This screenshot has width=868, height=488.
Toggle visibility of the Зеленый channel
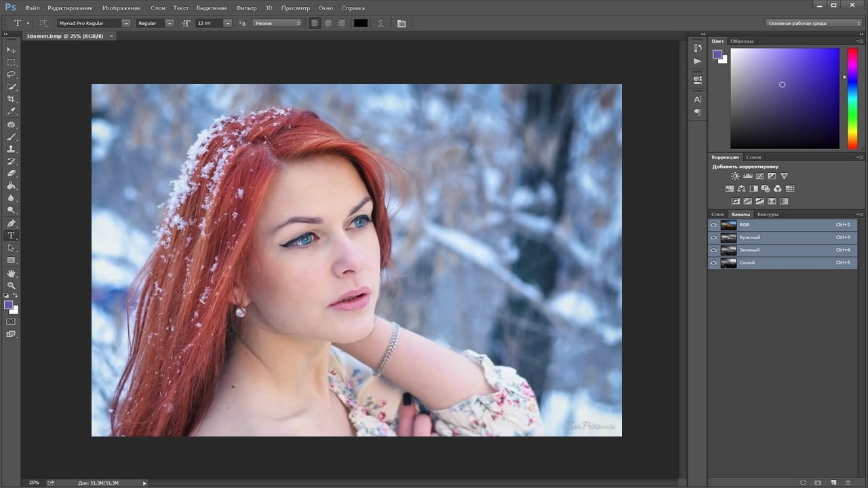point(713,250)
